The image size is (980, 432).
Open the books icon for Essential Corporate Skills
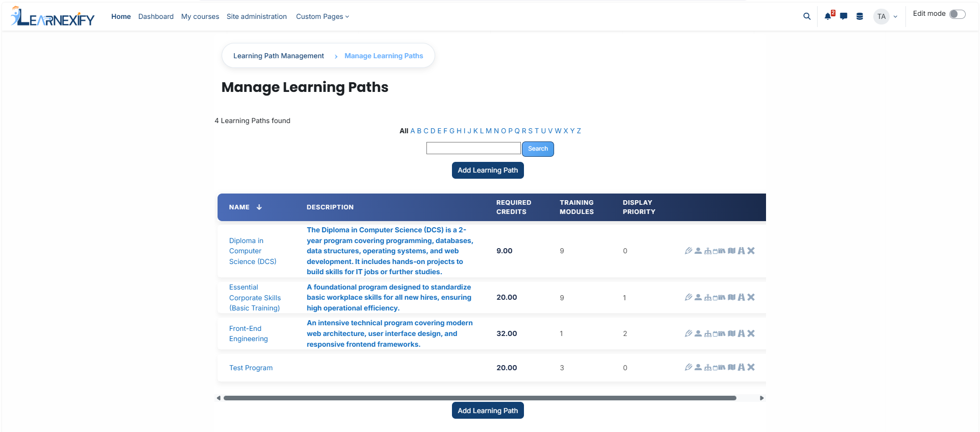[722, 297]
